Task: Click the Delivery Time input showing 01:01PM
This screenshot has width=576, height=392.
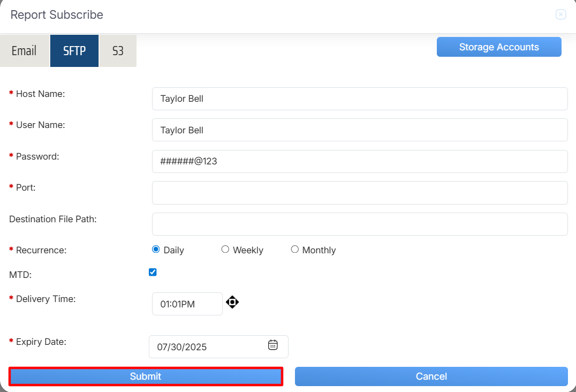Action: tap(187, 304)
